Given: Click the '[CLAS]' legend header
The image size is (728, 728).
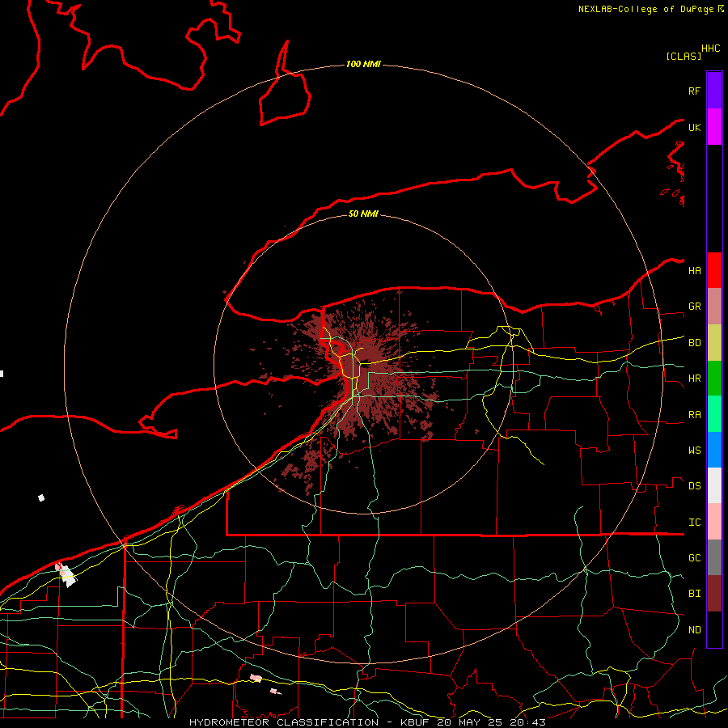Looking at the screenshot, I should point(684,56).
